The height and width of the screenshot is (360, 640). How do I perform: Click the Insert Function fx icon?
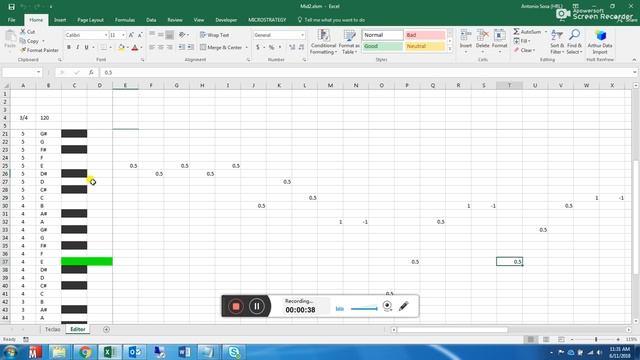point(91,73)
